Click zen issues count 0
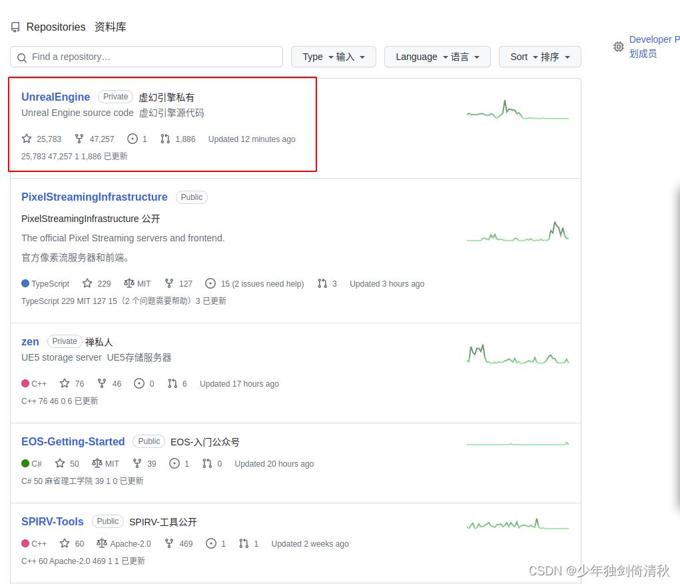The image size is (680, 584). 144,384
